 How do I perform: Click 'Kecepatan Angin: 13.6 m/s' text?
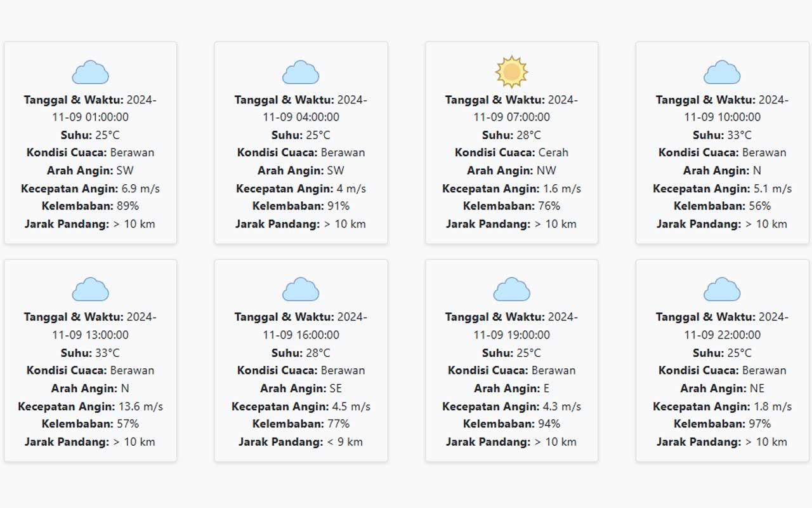tap(90, 406)
